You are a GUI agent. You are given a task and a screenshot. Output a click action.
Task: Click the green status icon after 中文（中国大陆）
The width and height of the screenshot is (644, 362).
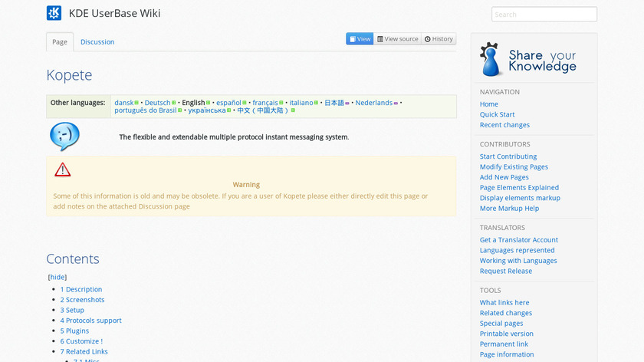(293, 110)
